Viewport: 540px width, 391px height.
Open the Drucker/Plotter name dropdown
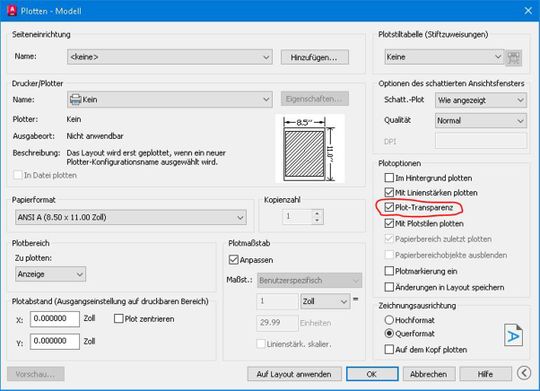170,100
